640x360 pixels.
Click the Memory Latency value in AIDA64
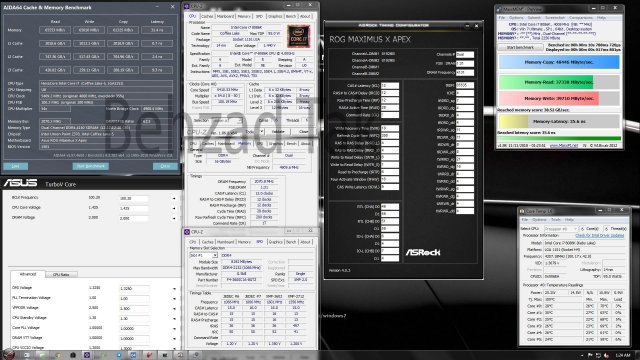pos(157,30)
